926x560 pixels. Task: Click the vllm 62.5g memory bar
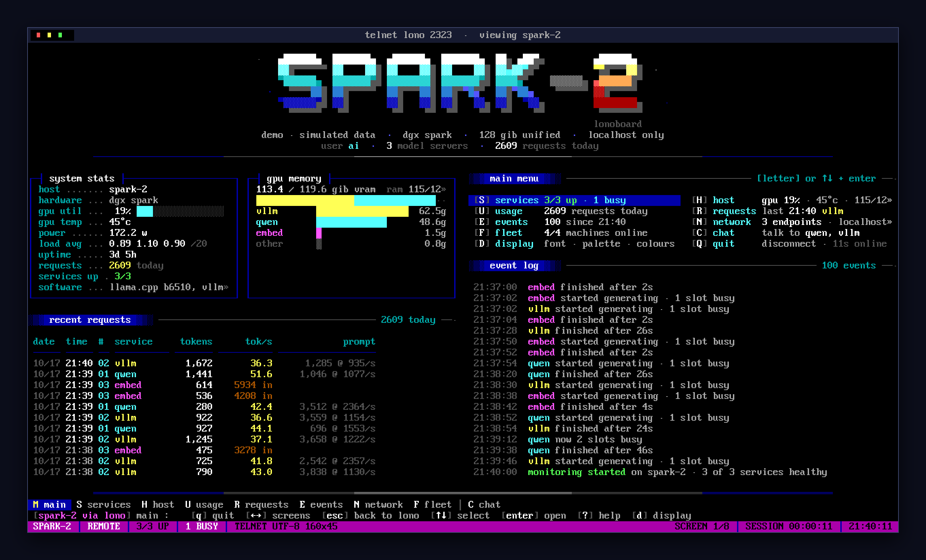[362, 211]
